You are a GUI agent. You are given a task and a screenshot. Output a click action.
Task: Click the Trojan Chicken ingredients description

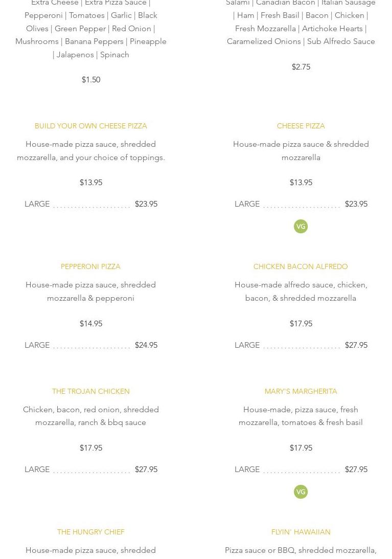pos(90,416)
